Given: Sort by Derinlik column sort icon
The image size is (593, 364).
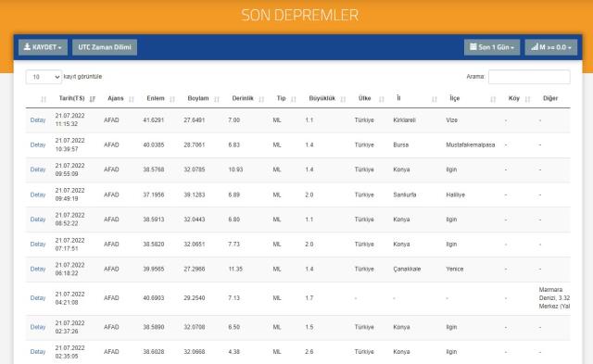Looking at the screenshot, I should tap(261, 99).
